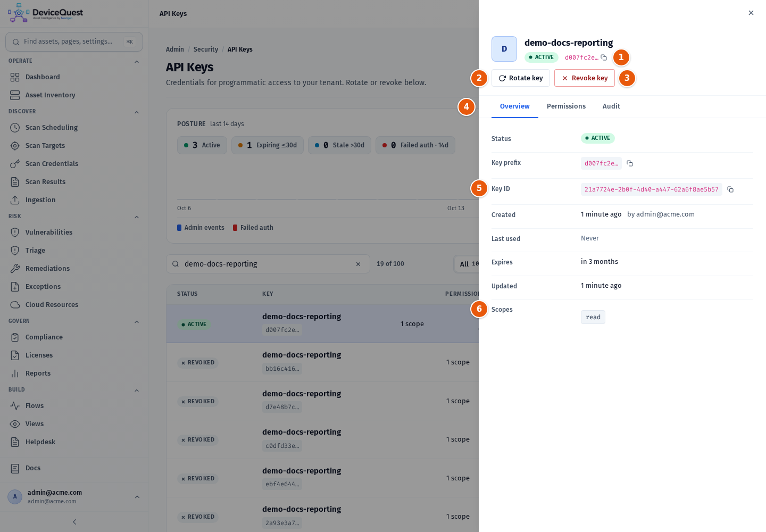The height and width of the screenshot is (532, 766).
Task: Close the key details panel
Action: (x=751, y=13)
